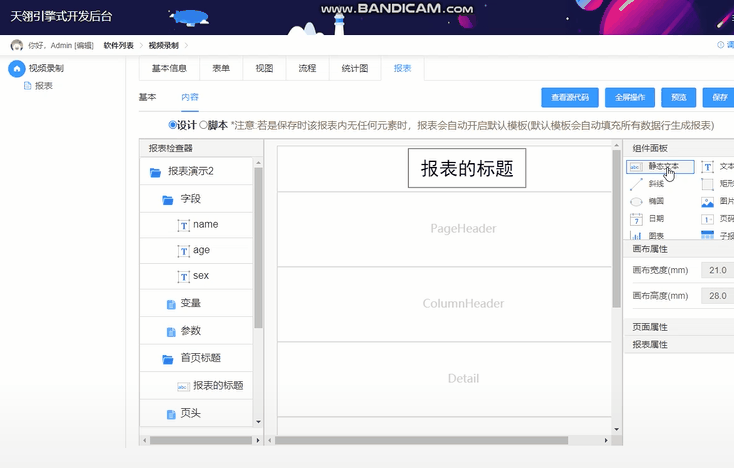Switch to the 脚本 radio option
Image resolution: width=734 pixels, height=468 pixels.
click(204, 125)
